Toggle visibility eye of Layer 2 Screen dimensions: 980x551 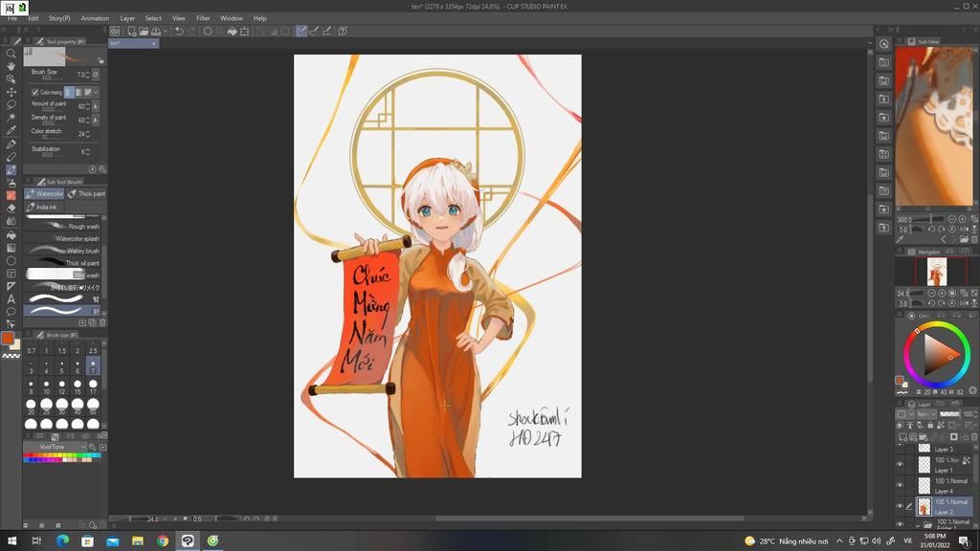click(900, 506)
